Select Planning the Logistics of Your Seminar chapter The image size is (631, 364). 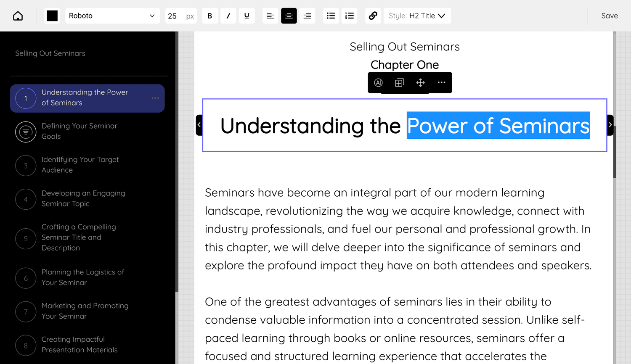(x=82, y=277)
